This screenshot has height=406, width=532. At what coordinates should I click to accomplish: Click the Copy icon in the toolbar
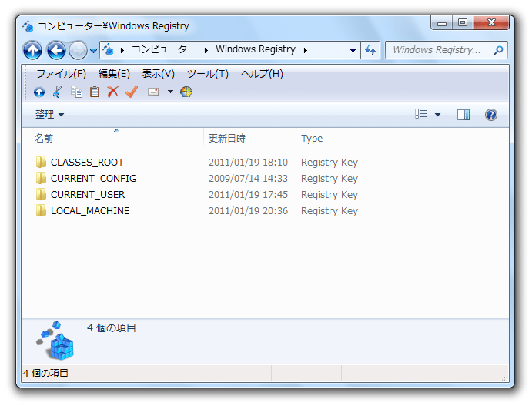pos(76,92)
